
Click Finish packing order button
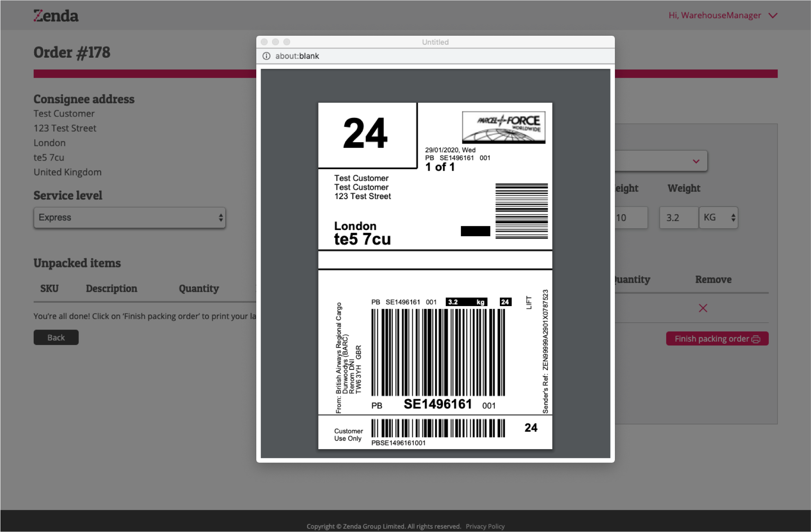[717, 339]
